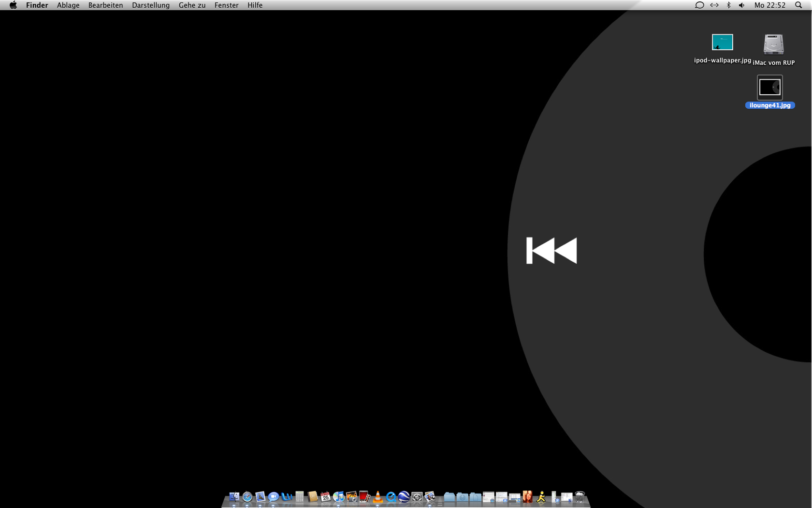
Task: Select the iMac vom RUP drive
Action: pyautogui.click(x=773, y=44)
